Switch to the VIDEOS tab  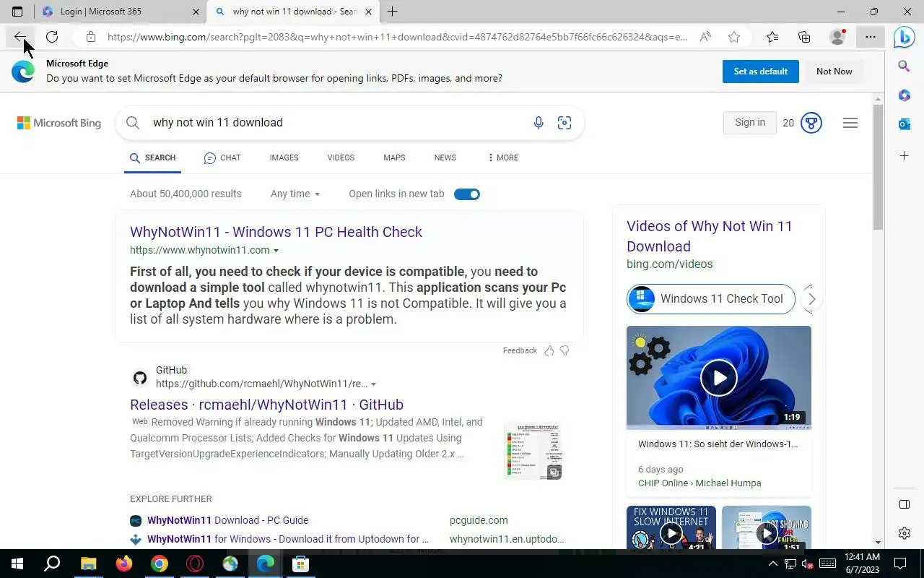341,158
